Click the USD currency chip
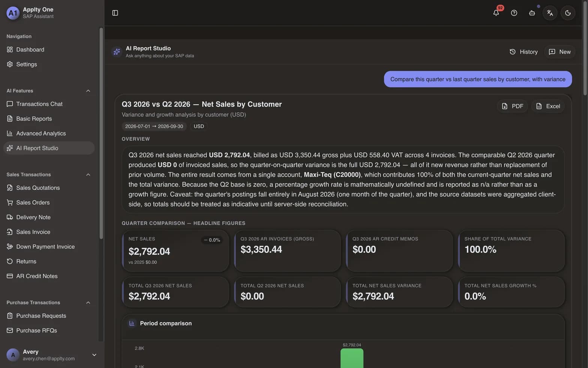This screenshot has height=368, width=588. (x=199, y=126)
